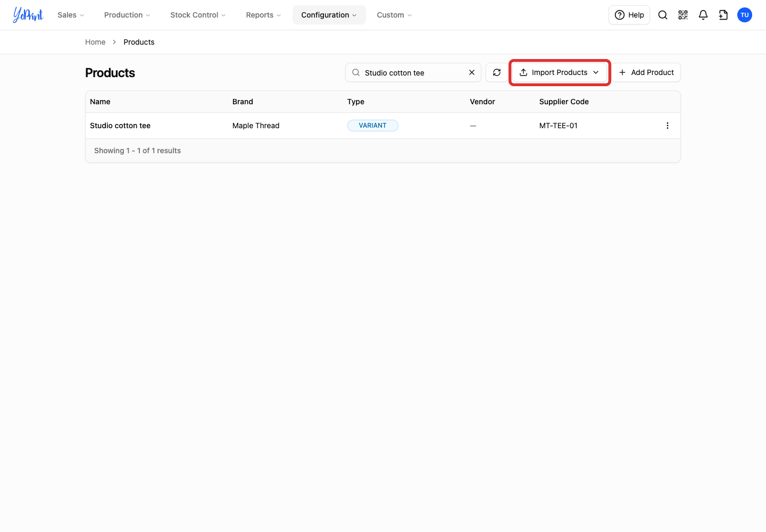Viewport: 766px width, 532px height.
Task: Click the Maple Thread brand cell
Action: coord(256,126)
